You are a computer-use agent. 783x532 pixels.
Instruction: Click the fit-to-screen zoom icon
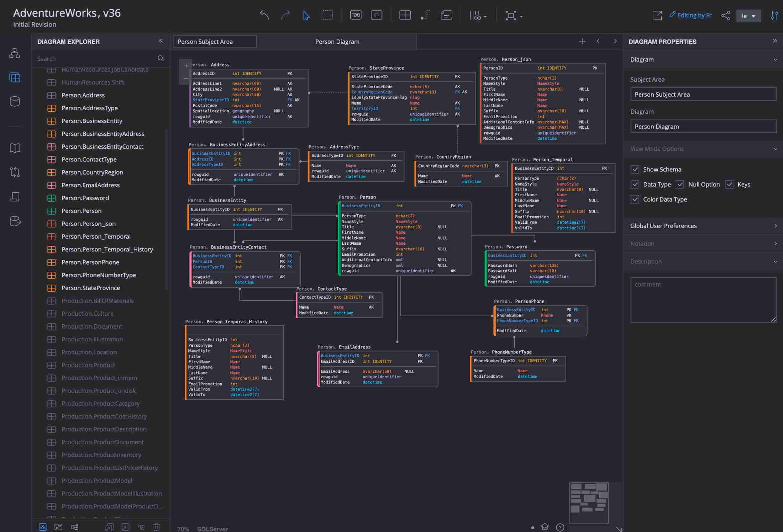(376, 15)
